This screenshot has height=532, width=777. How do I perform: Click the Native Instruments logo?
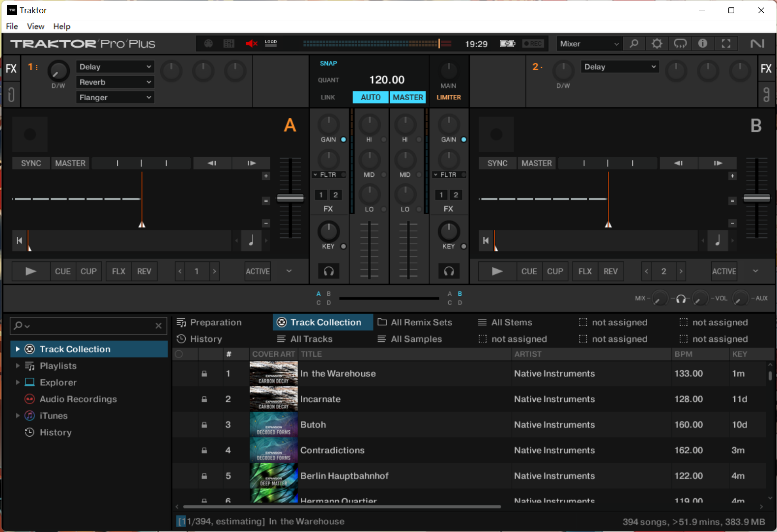(x=757, y=44)
